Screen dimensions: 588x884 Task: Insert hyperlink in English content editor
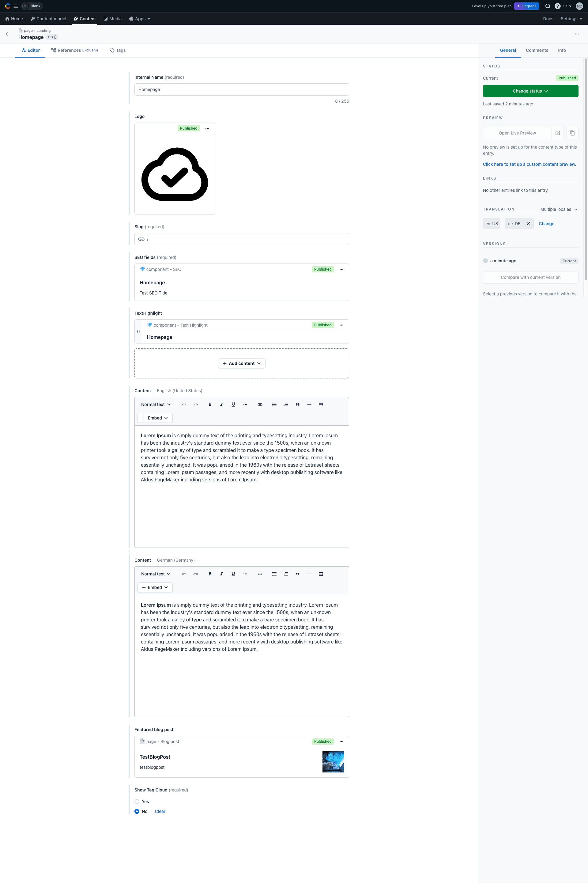coord(260,404)
